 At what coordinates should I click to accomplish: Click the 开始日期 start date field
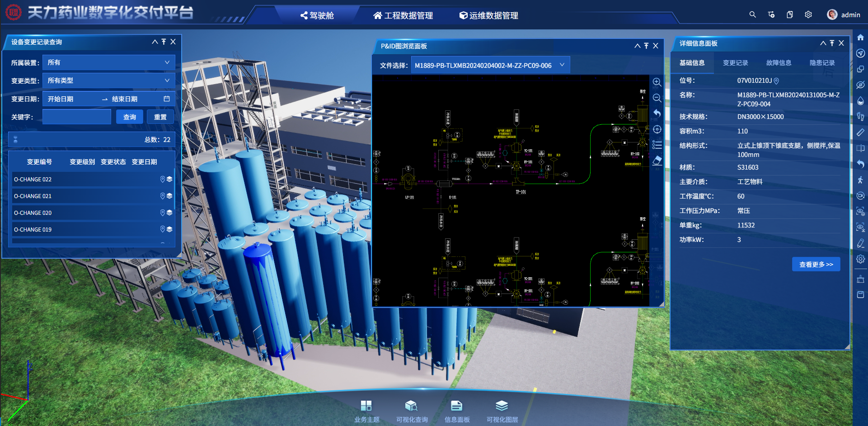(x=72, y=99)
